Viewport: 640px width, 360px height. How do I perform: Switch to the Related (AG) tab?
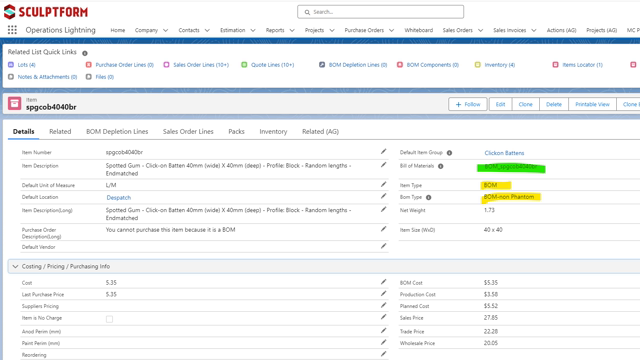coord(320,131)
